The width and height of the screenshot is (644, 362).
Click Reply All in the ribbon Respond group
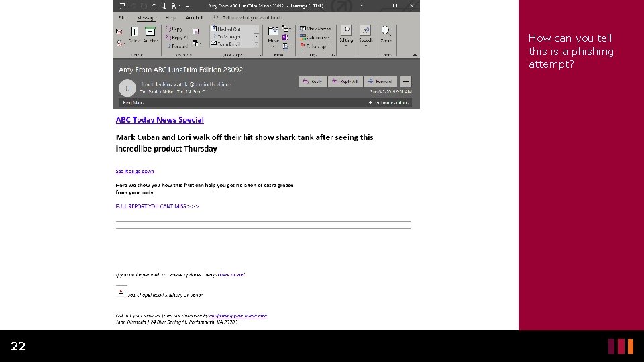point(177,38)
